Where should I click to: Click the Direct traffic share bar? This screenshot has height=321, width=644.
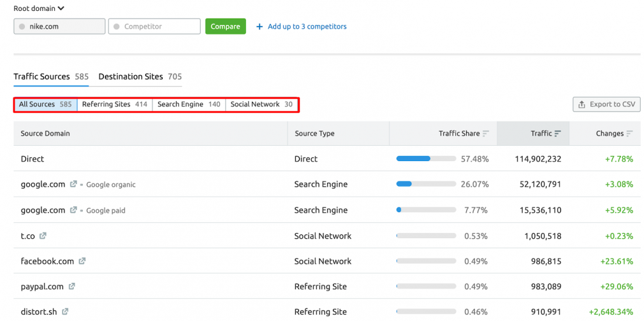[426, 159]
